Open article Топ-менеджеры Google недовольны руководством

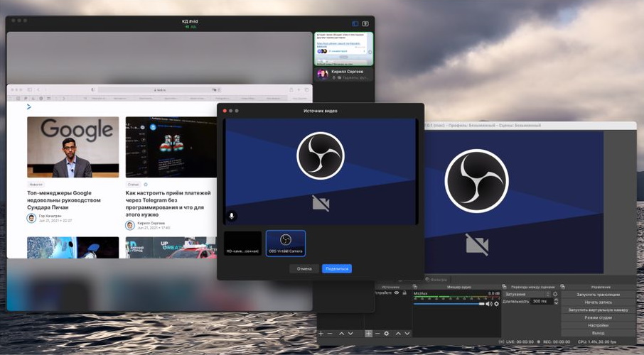pyautogui.click(x=64, y=200)
